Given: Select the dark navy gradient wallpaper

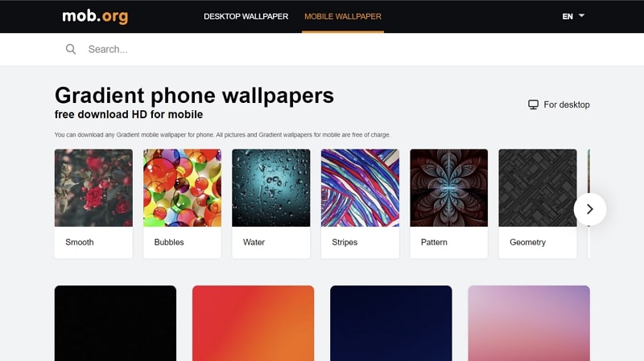Looking at the screenshot, I should pyautogui.click(x=391, y=323).
